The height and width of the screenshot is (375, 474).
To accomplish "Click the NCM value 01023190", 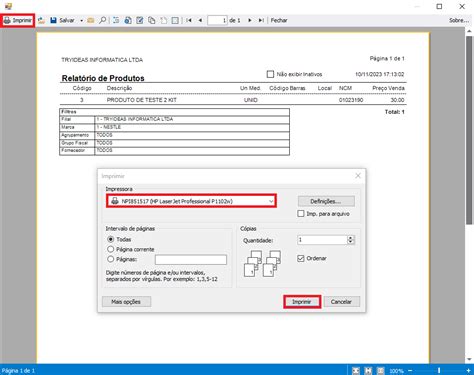I will point(351,100).
